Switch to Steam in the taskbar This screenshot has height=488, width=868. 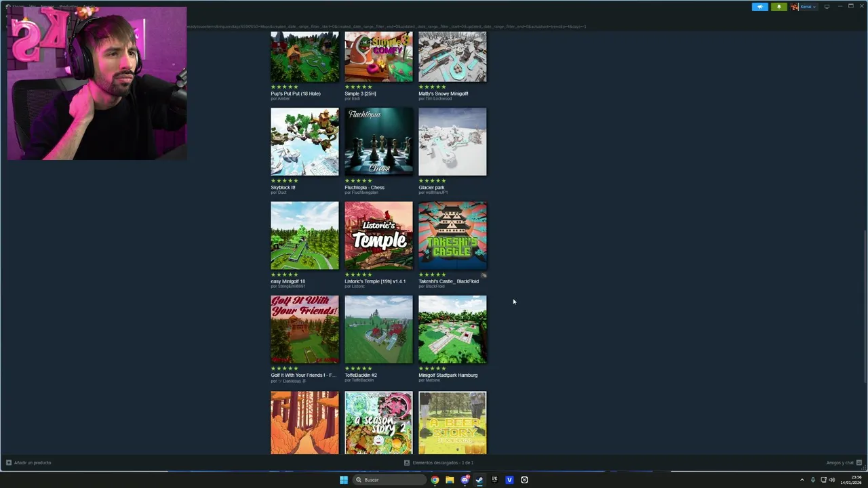[x=479, y=480]
